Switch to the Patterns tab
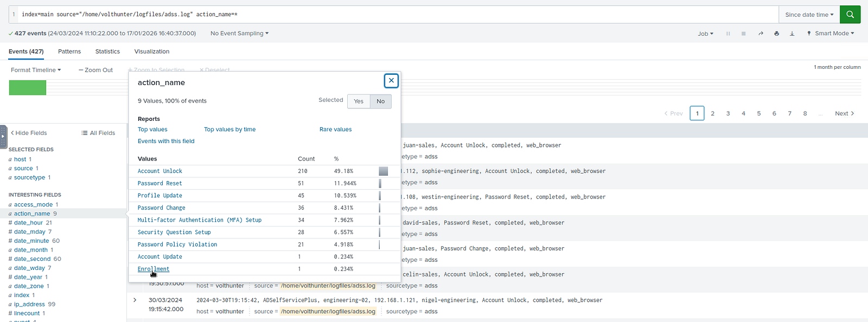The width and height of the screenshot is (868, 322). (x=69, y=51)
